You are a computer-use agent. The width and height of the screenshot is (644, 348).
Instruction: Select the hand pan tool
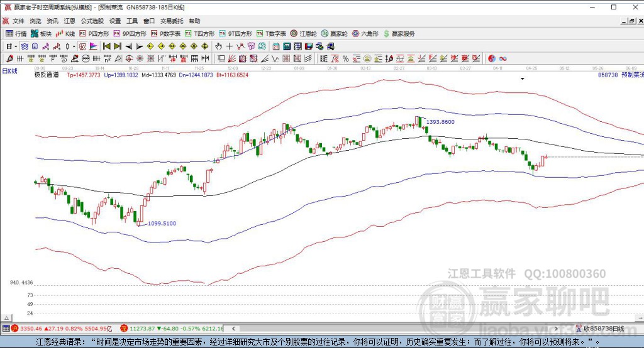point(218,46)
